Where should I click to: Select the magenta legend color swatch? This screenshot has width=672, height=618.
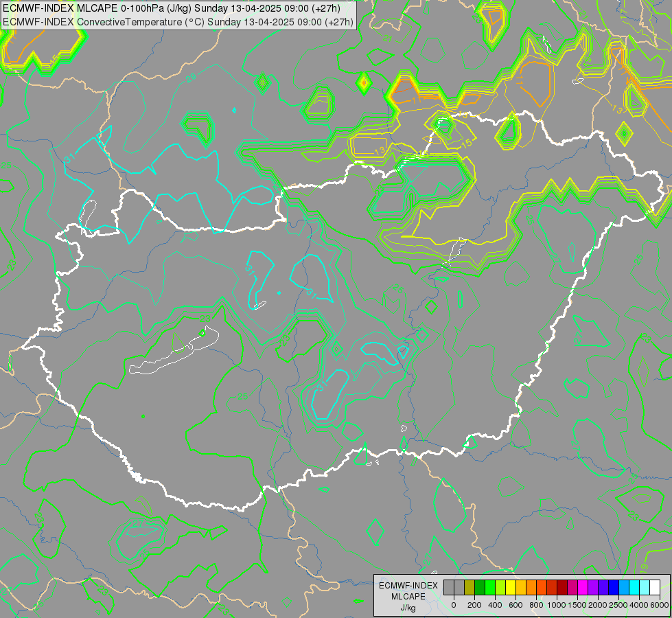(x=583, y=588)
